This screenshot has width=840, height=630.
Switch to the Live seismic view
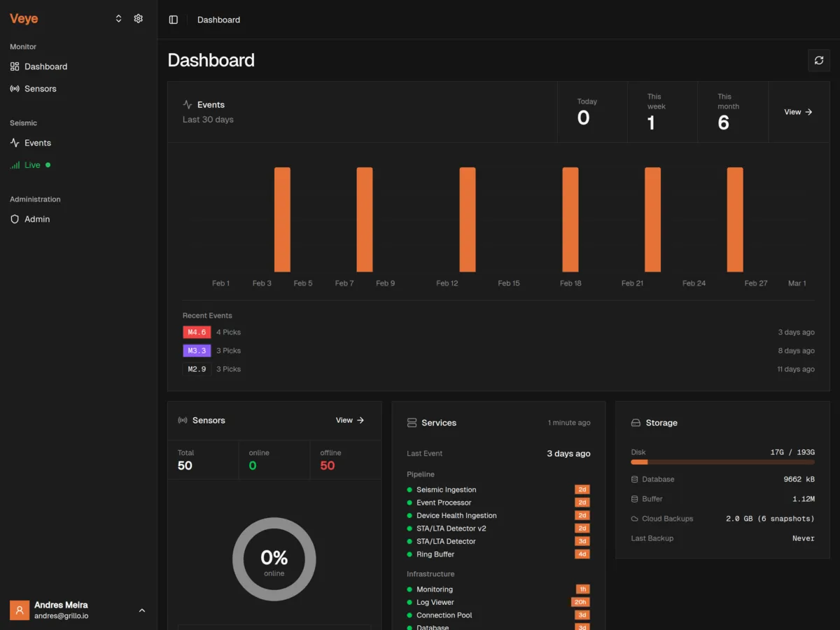pos(32,165)
